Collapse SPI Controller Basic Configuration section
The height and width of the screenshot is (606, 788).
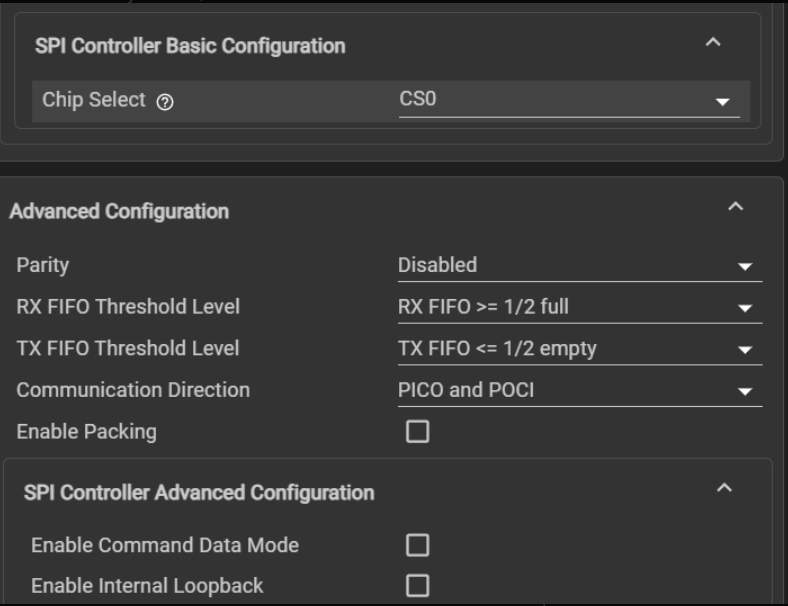712,44
